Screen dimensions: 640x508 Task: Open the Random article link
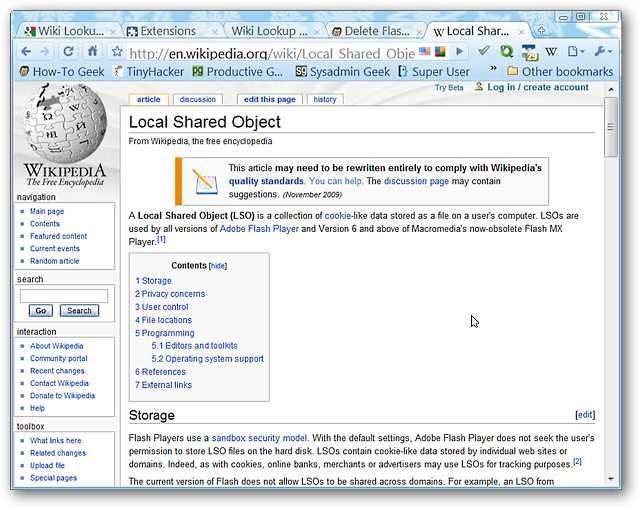(55, 261)
